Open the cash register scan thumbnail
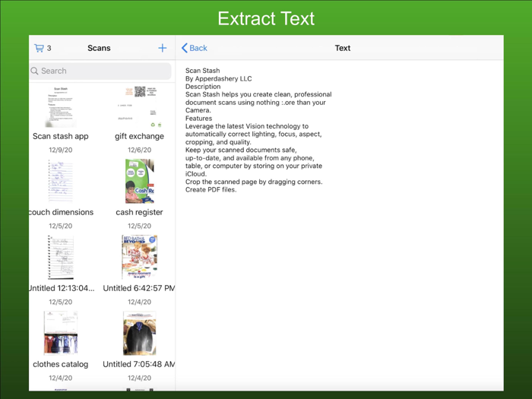 coord(139,181)
